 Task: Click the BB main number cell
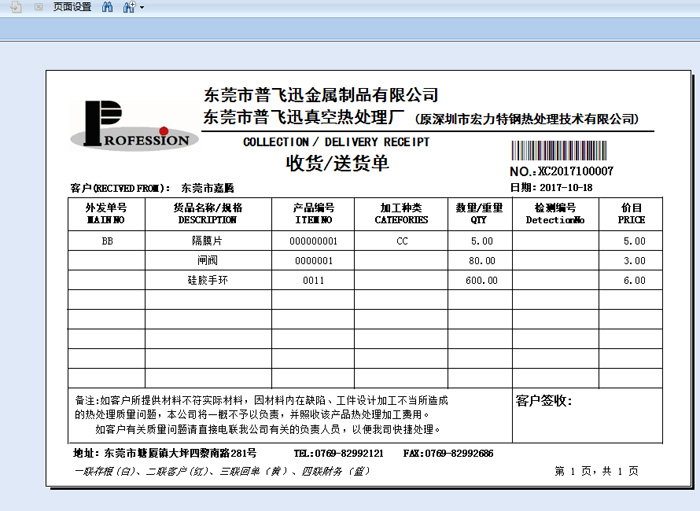[x=107, y=241]
